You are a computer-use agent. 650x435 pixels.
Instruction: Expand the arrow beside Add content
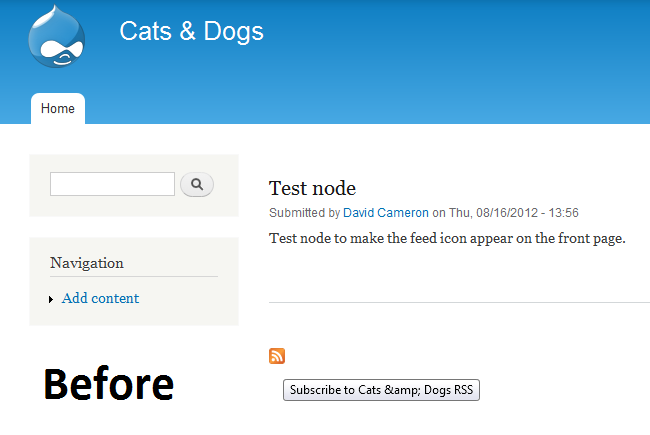pyautogui.click(x=51, y=299)
